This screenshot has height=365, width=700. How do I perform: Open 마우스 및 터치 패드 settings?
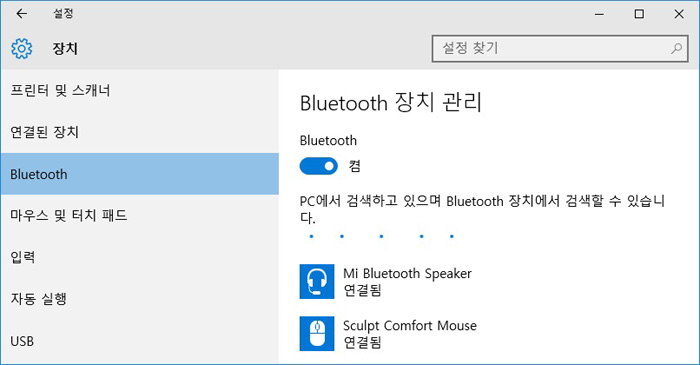(x=140, y=216)
